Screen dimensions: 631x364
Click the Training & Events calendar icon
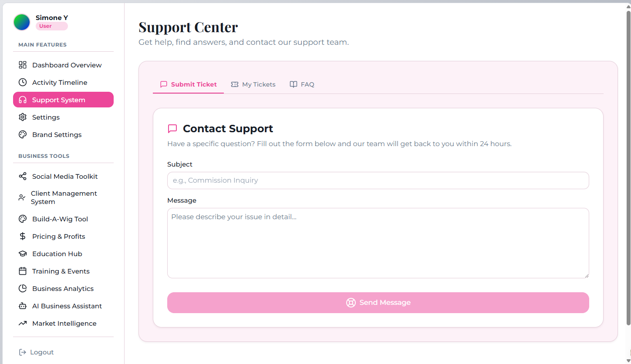point(23,271)
